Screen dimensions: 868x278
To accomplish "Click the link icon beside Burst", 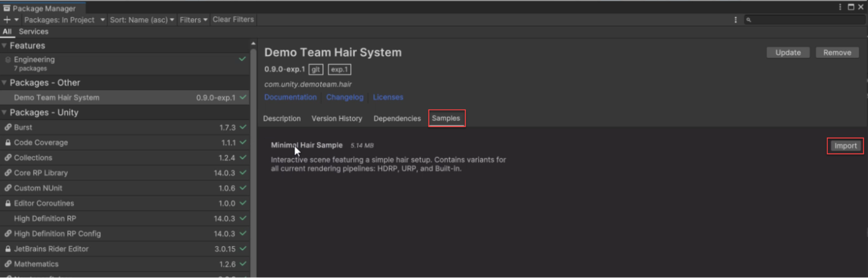I will 8,127.
